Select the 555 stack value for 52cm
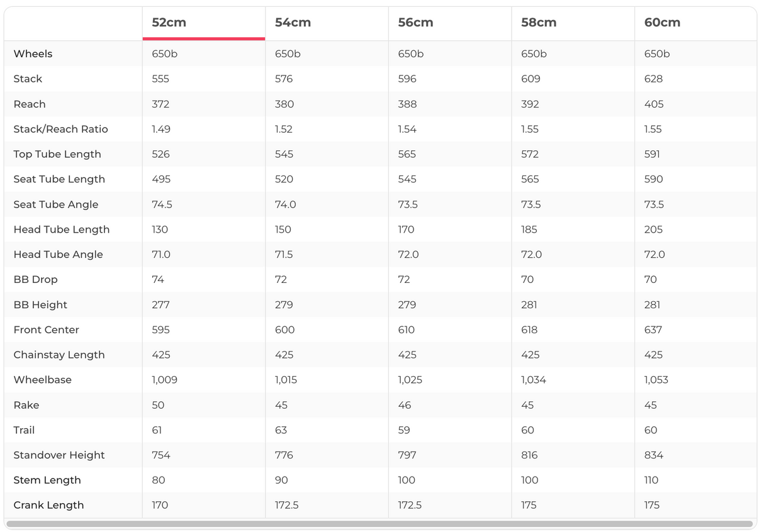764x532 pixels. click(160, 79)
